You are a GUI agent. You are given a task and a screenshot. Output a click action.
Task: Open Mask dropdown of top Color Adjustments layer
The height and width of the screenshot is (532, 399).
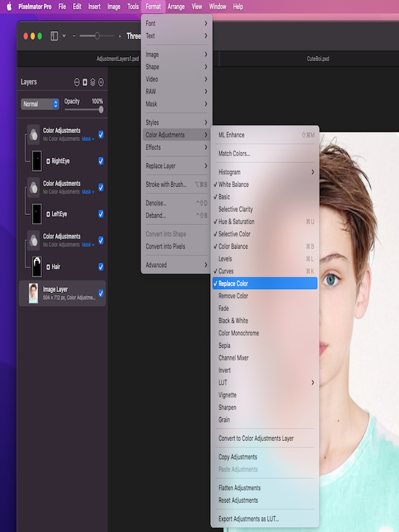(x=88, y=139)
